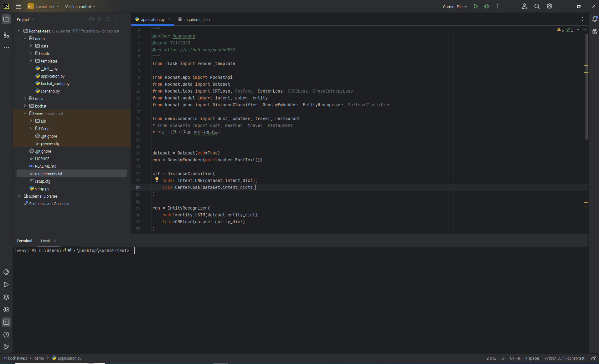Toggle the Terminal tool window icon

6,322
